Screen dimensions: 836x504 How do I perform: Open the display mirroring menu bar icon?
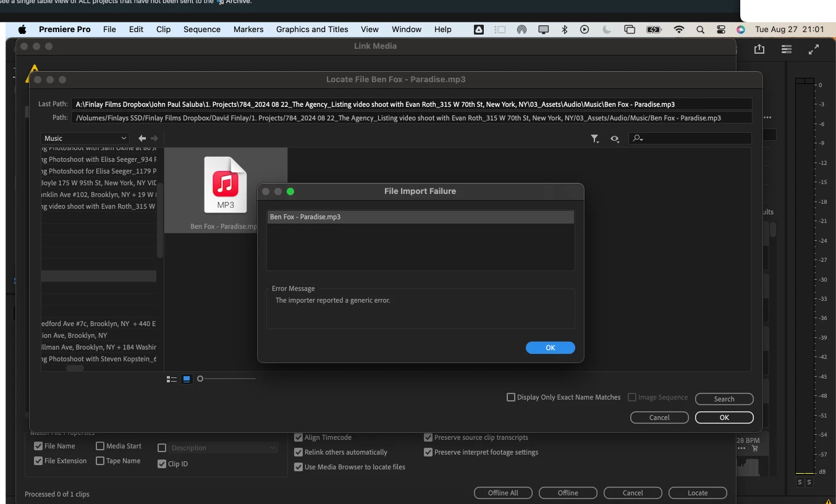(x=543, y=29)
